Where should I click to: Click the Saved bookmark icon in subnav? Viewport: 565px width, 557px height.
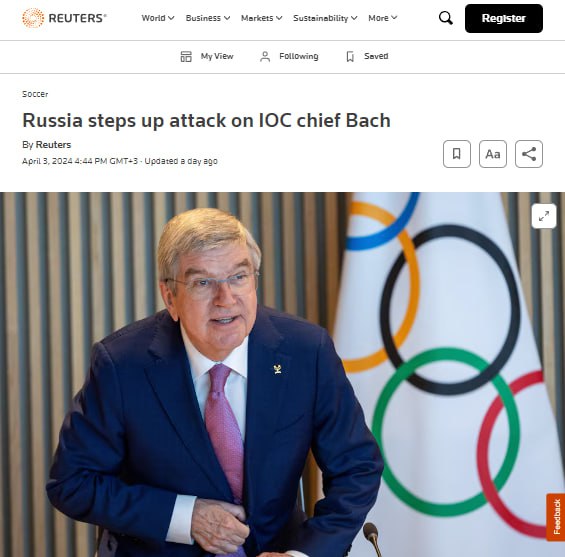350,56
